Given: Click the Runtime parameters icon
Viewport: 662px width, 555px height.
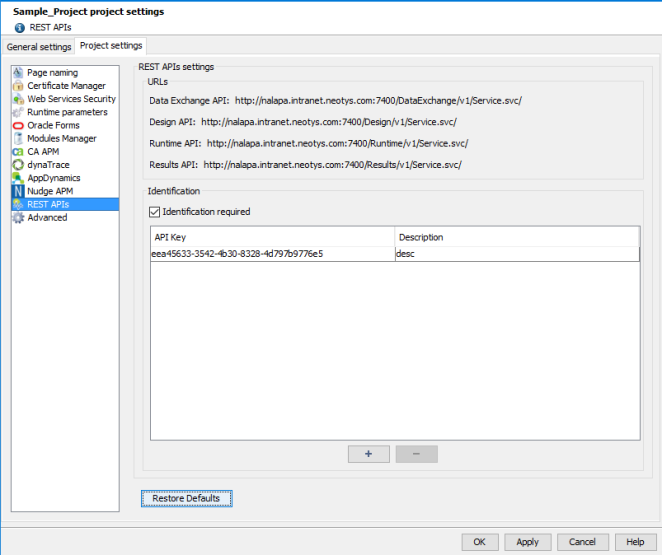Looking at the screenshot, I should tap(18, 112).
